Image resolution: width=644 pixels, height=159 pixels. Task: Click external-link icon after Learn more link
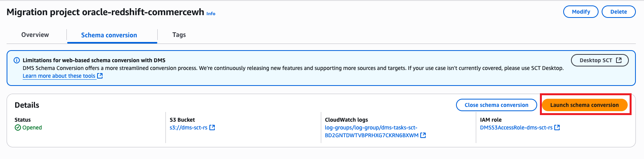point(100,76)
